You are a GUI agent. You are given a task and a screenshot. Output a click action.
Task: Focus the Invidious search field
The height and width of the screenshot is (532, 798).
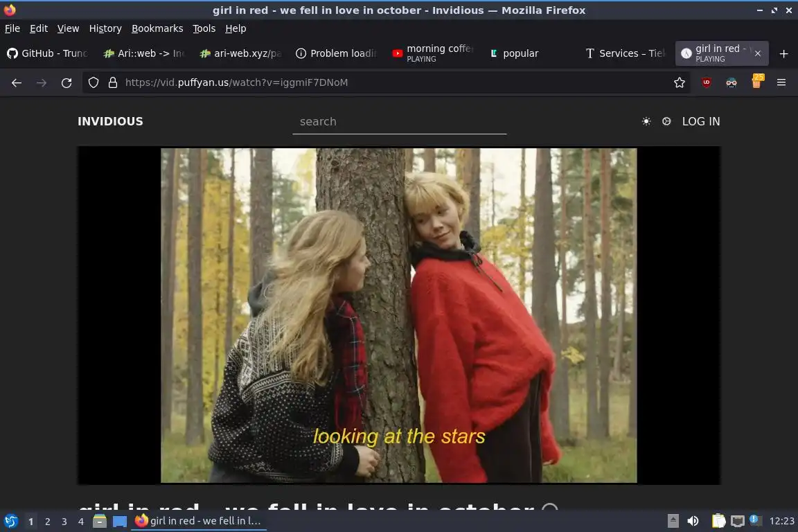click(399, 122)
